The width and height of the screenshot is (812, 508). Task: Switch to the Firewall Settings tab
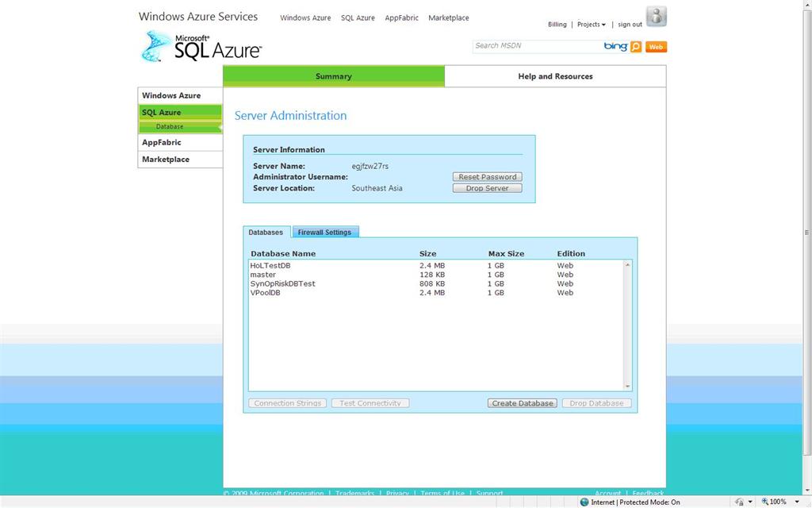pos(324,233)
